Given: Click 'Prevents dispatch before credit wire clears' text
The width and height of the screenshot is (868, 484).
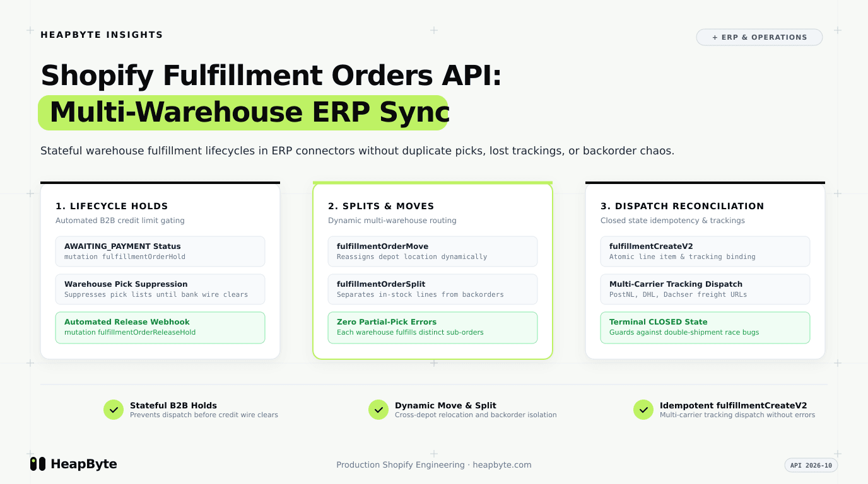Looking at the screenshot, I should (204, 415).
